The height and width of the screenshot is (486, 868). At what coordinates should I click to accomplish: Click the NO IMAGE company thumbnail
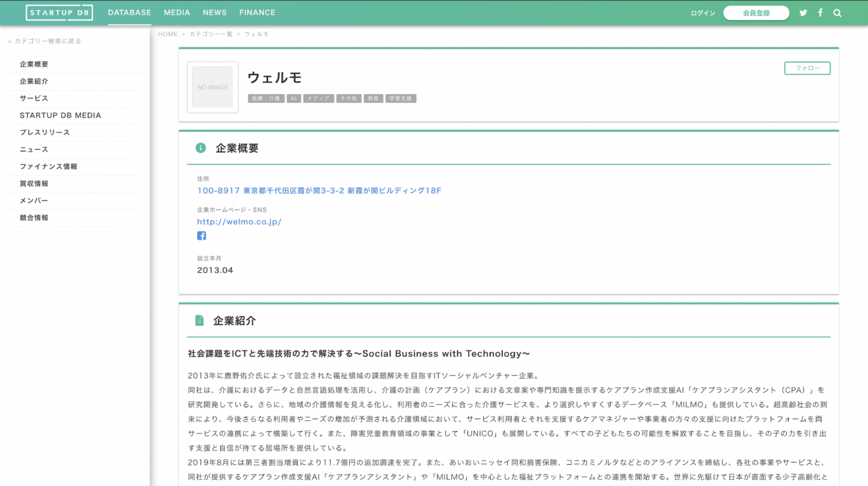point(213,87)
